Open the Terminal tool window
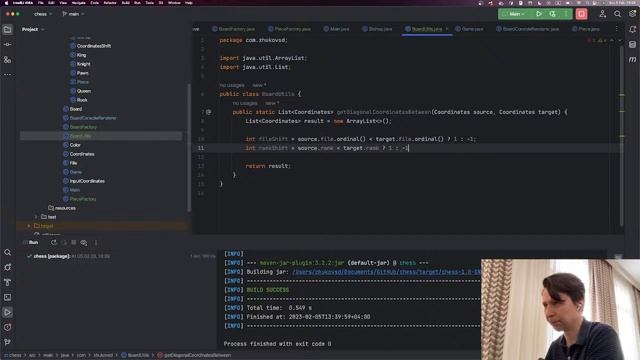Viewport: 640px width, 360px height. pyautogui.click(x=7, y=298)
